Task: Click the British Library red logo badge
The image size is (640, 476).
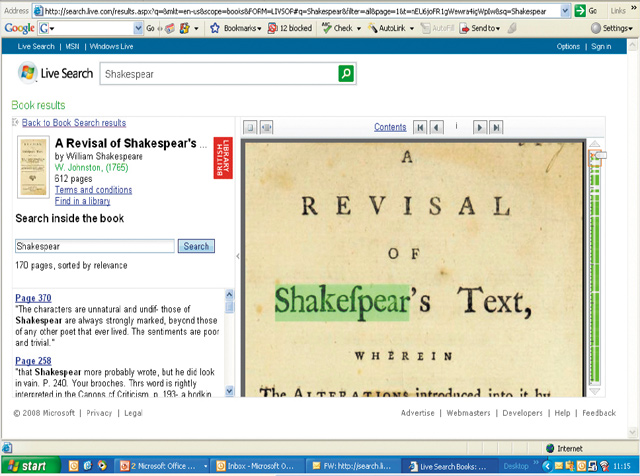Action: (223, 158)
